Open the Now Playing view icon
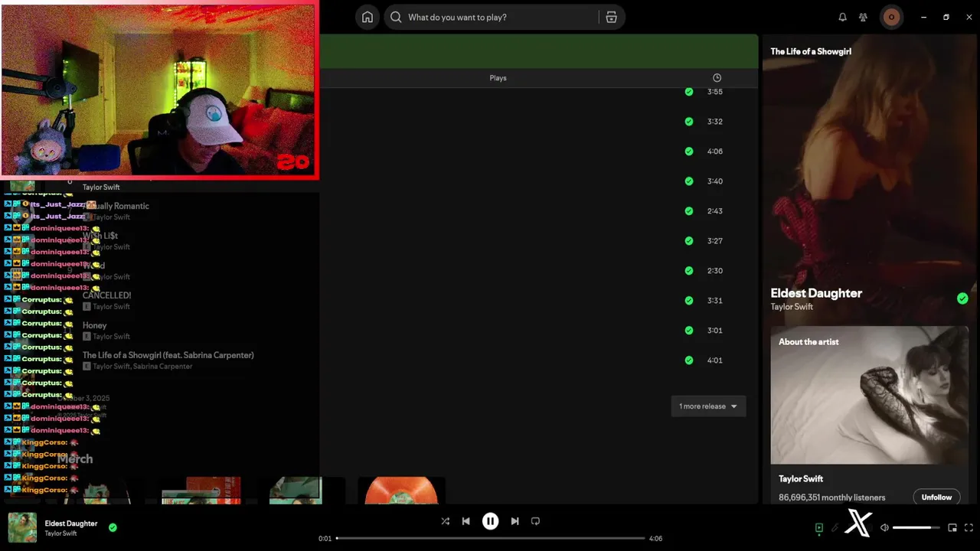This screenshot has width=980, height=551. (818, 528)
